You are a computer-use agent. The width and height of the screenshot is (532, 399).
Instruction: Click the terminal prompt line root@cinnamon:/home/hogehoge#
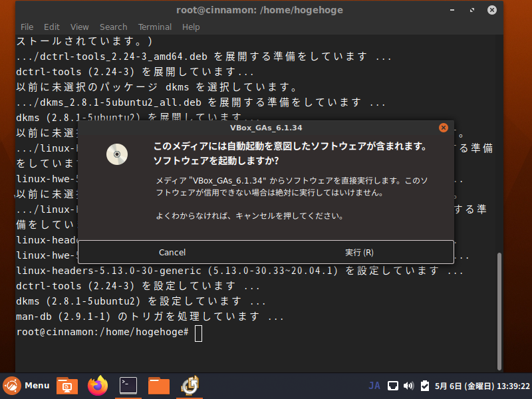click(x=102, y=332)
